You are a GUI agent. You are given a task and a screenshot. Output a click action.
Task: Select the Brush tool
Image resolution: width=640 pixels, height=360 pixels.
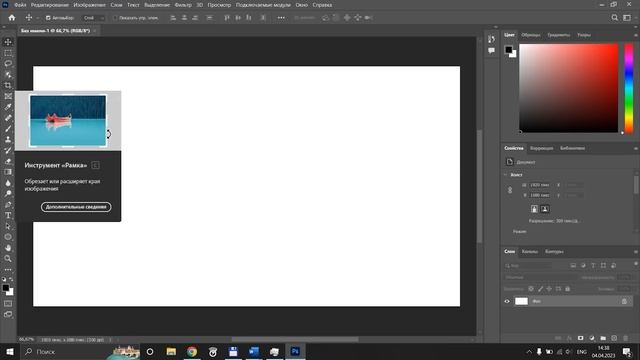[x=8, y=129]
